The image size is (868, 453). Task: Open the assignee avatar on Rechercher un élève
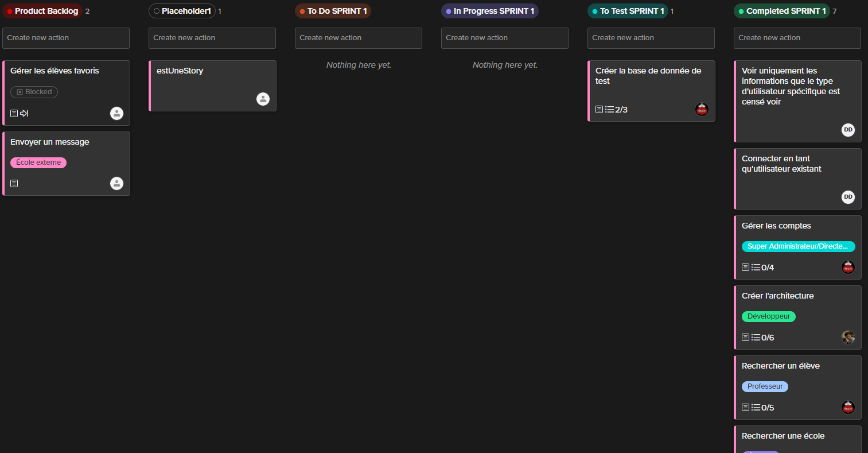[848, 407]
